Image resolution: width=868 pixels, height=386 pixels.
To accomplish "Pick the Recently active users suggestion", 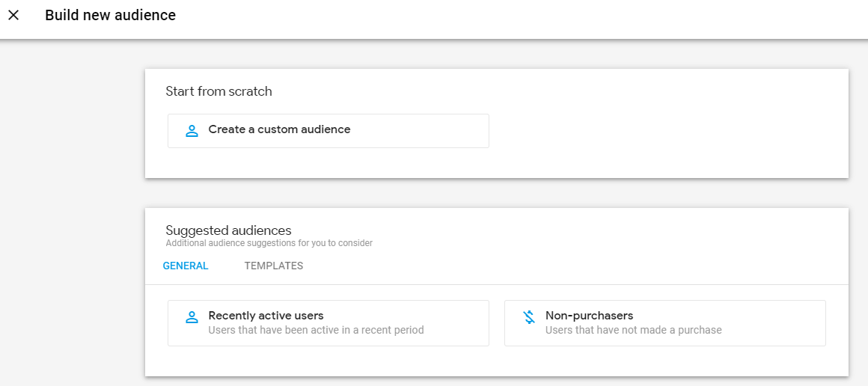I will click(266, 316).
